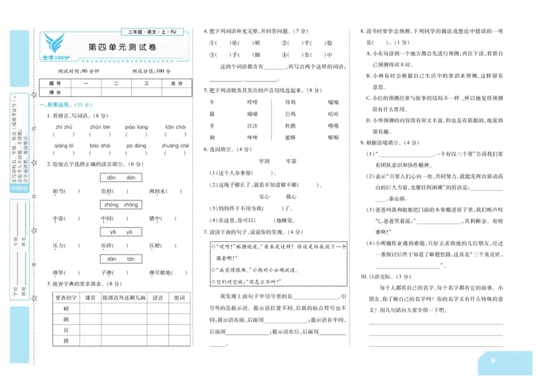The width and height of the screenshot is (538, 392).
Task: Switch to the 三年级·语文·上·RJ header tab
Action: tap(151, 32)
